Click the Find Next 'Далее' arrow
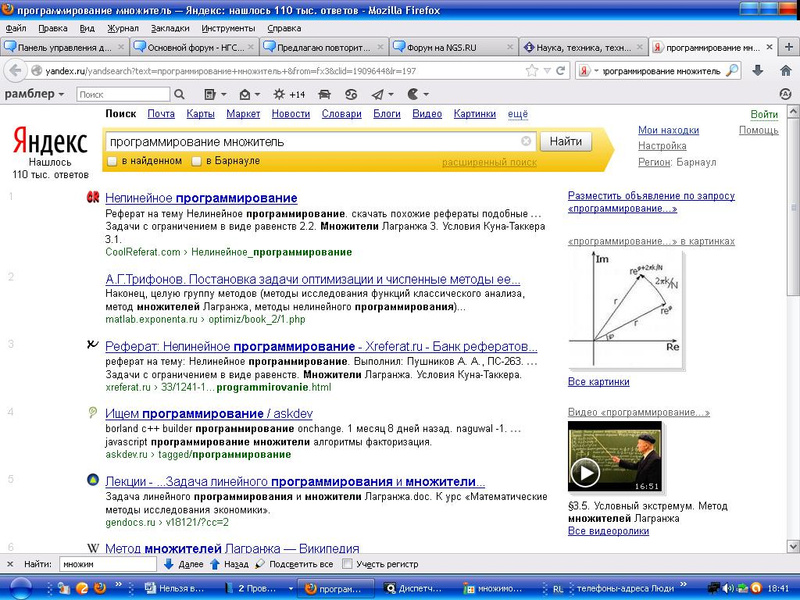This screenshot has height=600, width=800. point(168,564)
